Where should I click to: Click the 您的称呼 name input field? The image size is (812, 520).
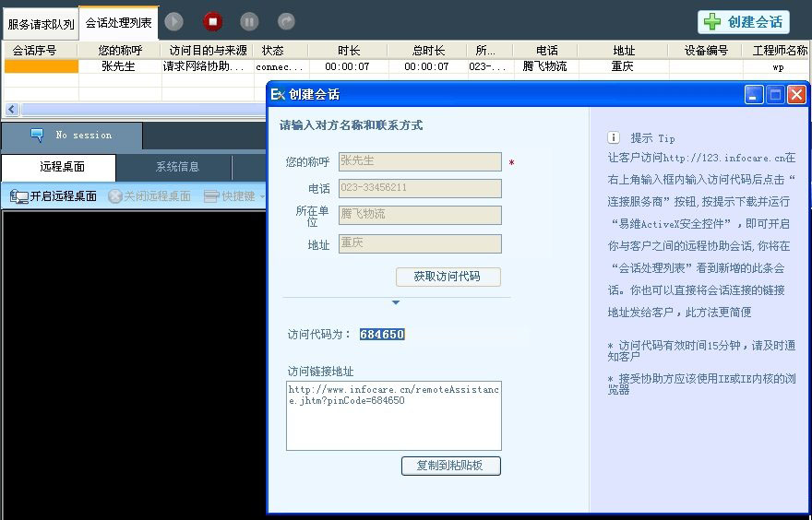420,162
